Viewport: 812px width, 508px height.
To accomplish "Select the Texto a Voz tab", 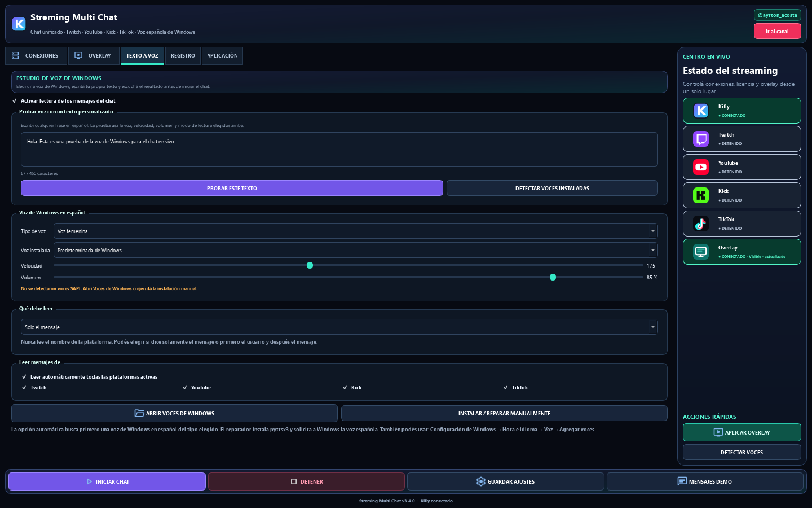I will click(x=142, y=56).
